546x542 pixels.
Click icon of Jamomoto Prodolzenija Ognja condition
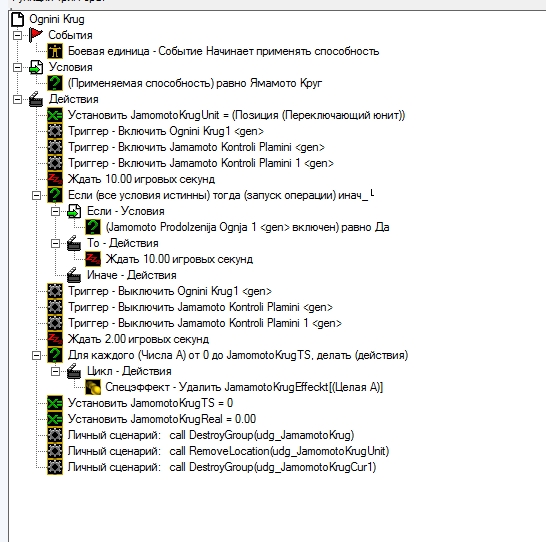tap(93, 227)
